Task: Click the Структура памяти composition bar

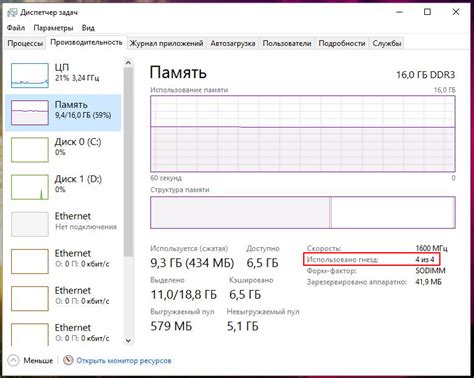Action: click(x=303, y=213)
